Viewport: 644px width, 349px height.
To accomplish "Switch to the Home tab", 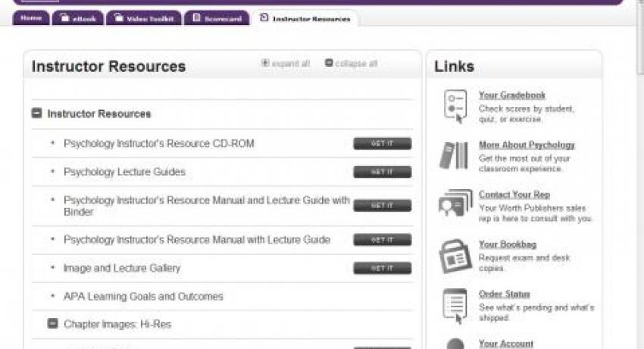I will [x=31, y=18].
